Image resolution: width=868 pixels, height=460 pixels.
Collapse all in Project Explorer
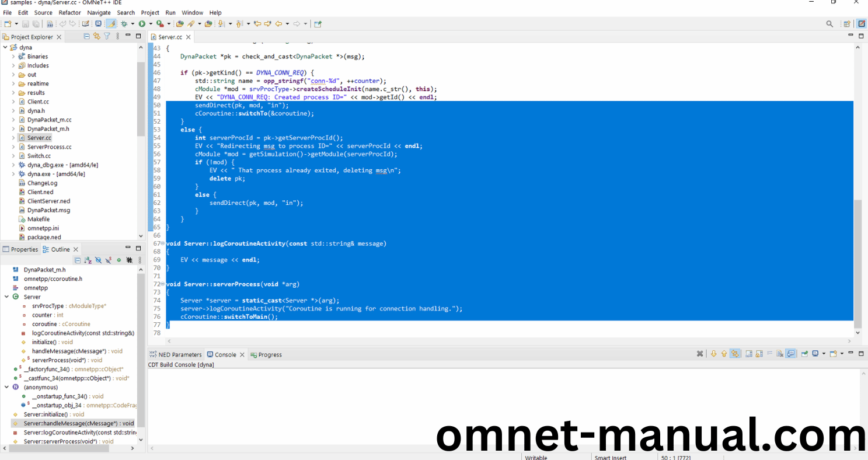pos(87,36)
